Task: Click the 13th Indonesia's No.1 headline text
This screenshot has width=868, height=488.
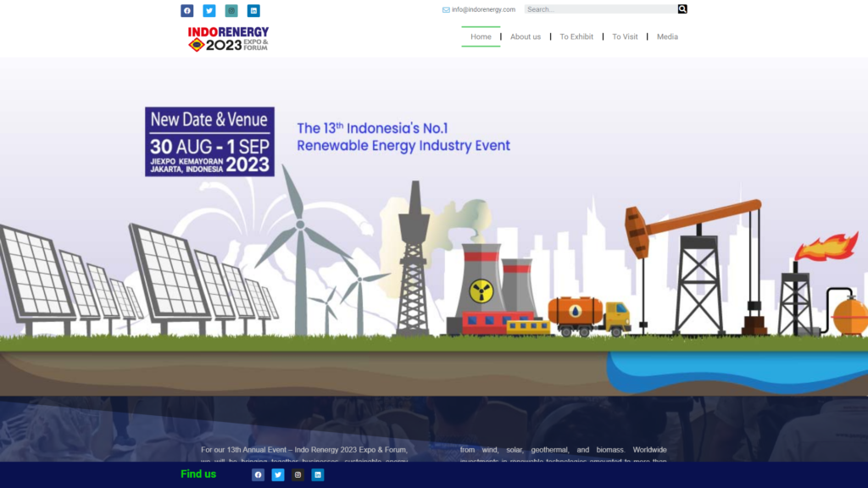Action: click(x=403, y=136)
